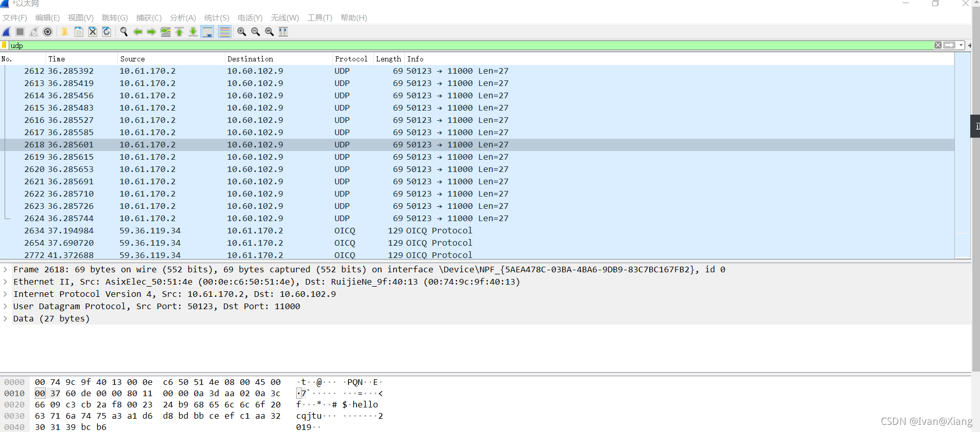Select OICQ packet number 2654
This screenshot has width=980, height=432.
[x=477, y=243]
